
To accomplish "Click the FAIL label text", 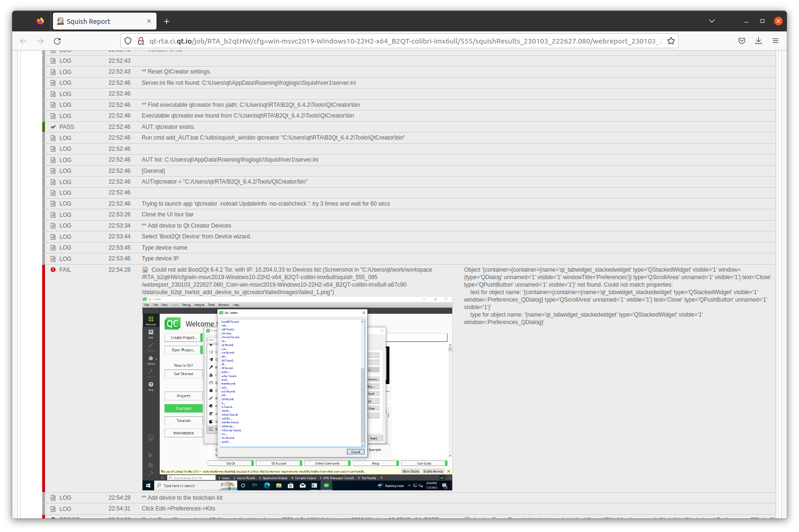I will (x=65, y=270).
